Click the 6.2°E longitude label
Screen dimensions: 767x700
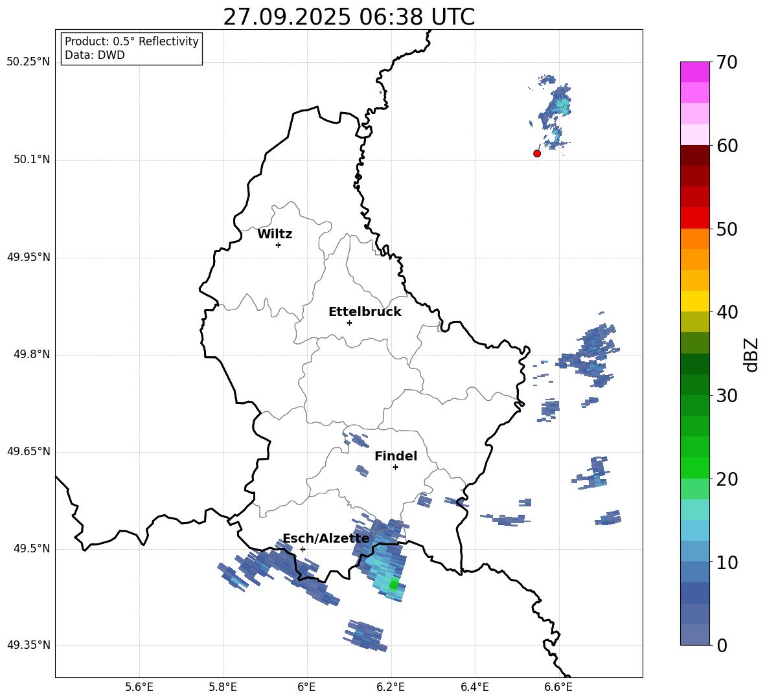[391, 687]
